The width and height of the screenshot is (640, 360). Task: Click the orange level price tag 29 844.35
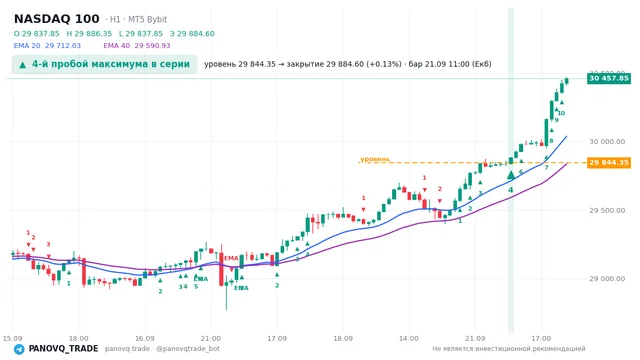click(x=609, y=163)
